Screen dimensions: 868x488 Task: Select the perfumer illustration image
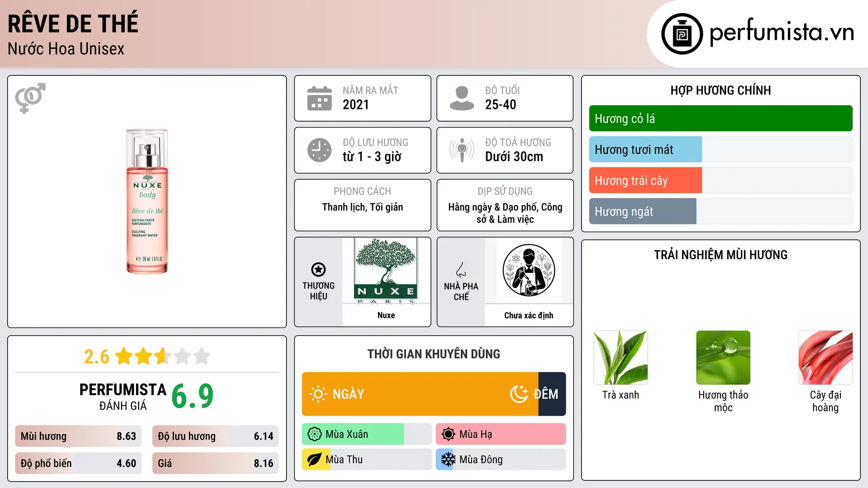coord(529,270)
